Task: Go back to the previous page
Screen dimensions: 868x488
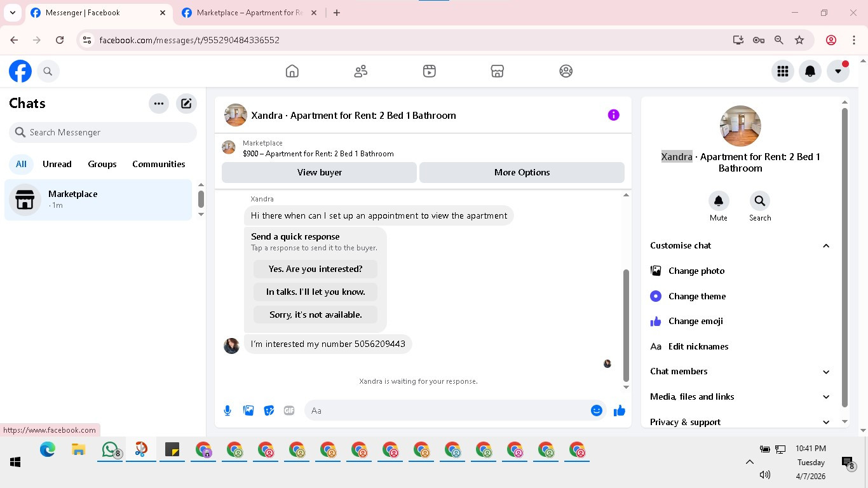Action: click(15, 40)
